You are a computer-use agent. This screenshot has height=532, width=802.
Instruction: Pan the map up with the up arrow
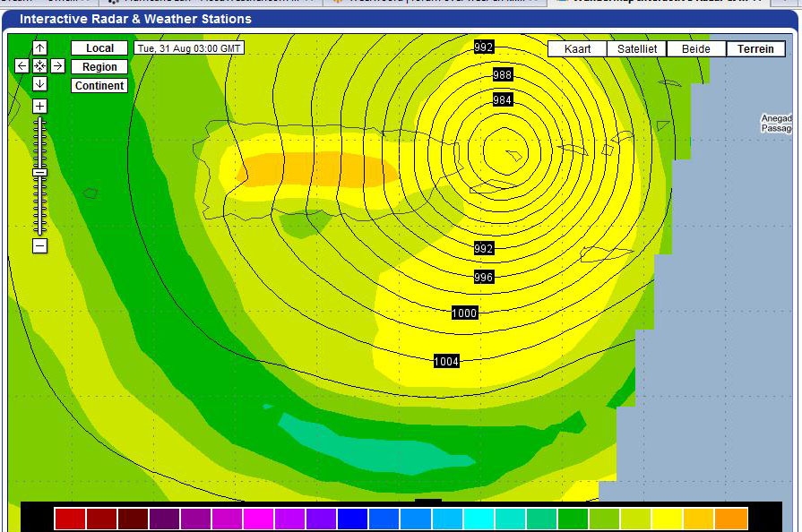point(40,48)
